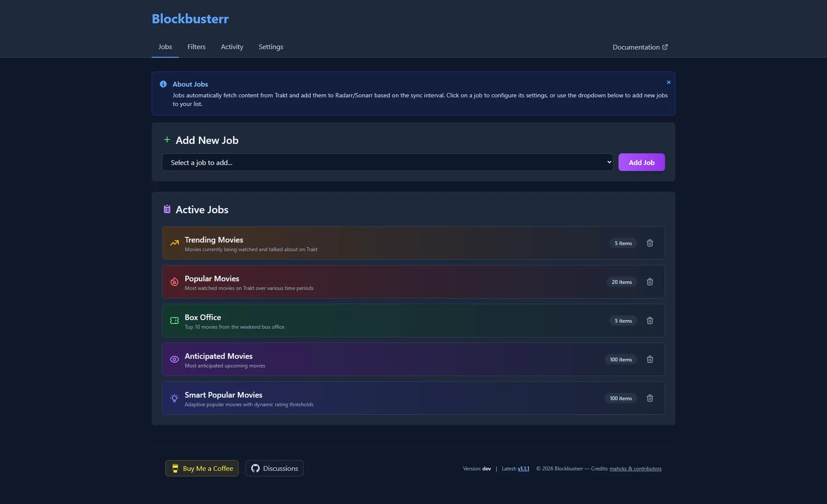Dismiss the About Jobs info banner

tap(668, 82)
